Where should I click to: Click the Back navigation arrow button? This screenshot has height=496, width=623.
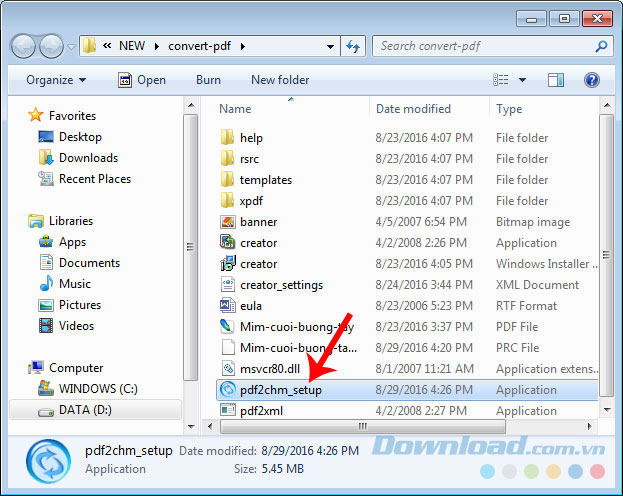(24, 46)
